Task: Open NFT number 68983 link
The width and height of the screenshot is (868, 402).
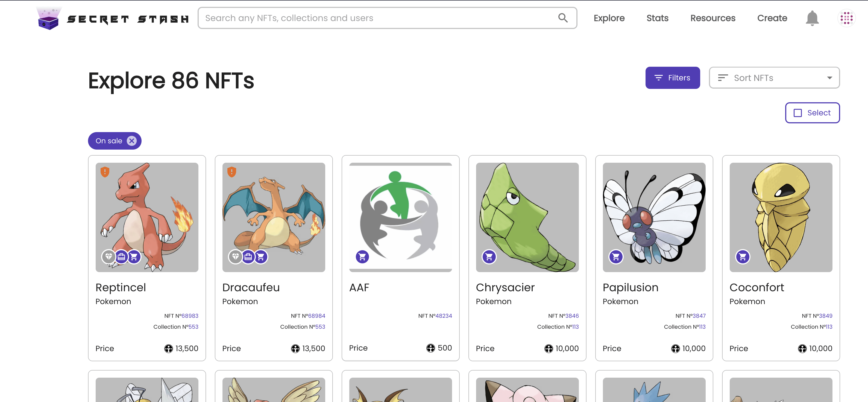Action: pos(190,316)
